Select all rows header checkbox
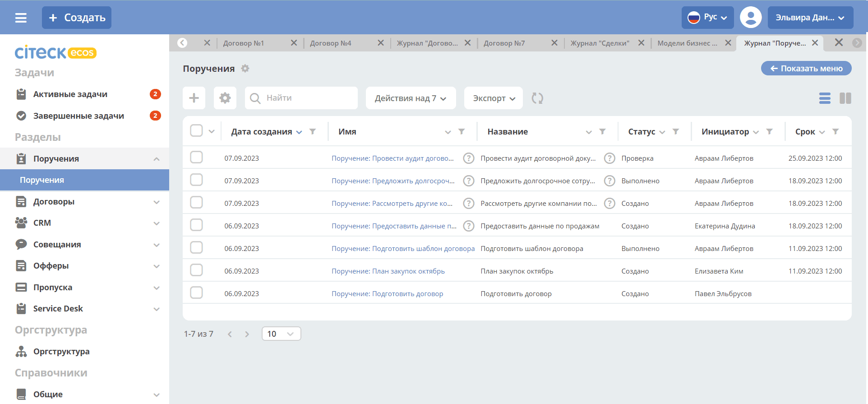The image size is (868, 404). (x=196, y=130)
